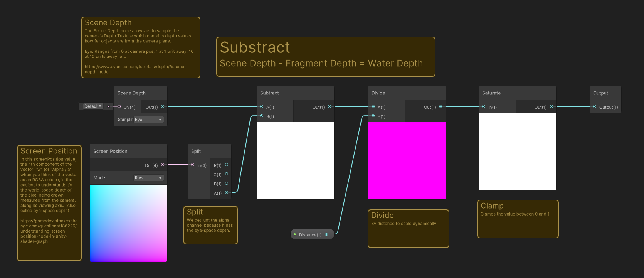Select the Split node title
The image size is (644, 278).
[196, 151]
